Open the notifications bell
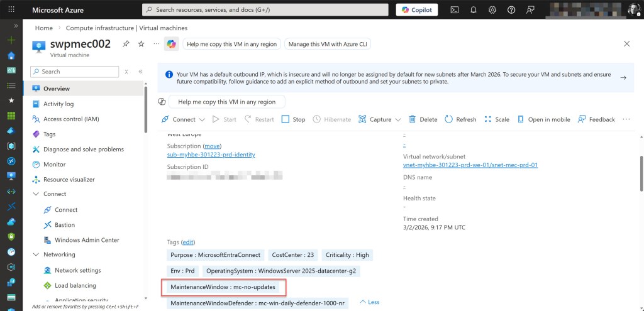 (474, 10)
